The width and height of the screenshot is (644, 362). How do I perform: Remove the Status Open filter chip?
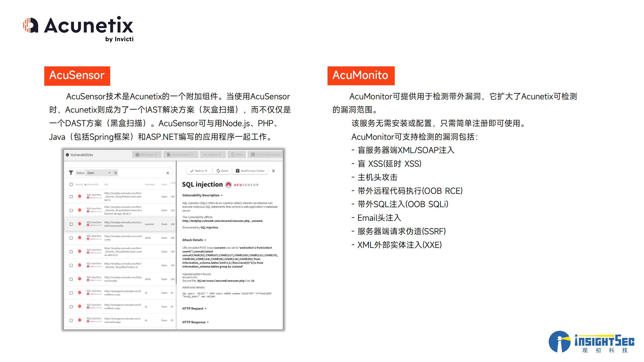(x=116, y=173)
